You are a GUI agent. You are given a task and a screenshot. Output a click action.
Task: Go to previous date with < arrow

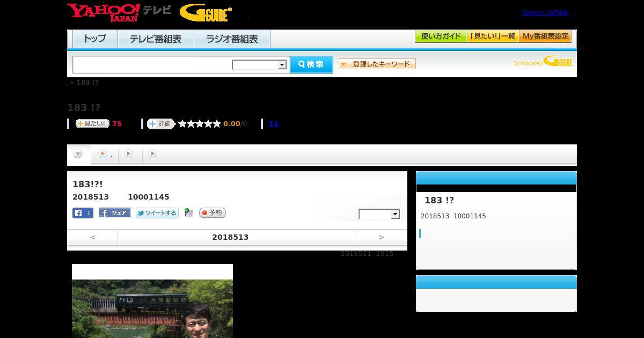(x=93, y=237)
